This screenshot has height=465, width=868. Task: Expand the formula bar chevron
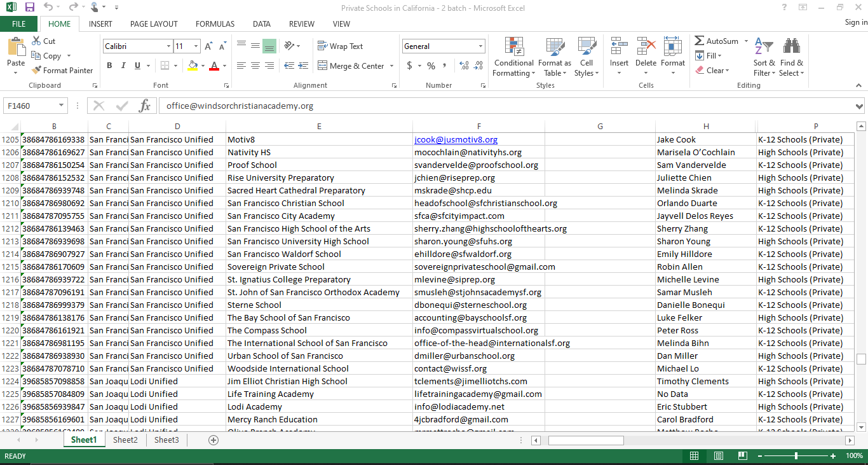860,106
